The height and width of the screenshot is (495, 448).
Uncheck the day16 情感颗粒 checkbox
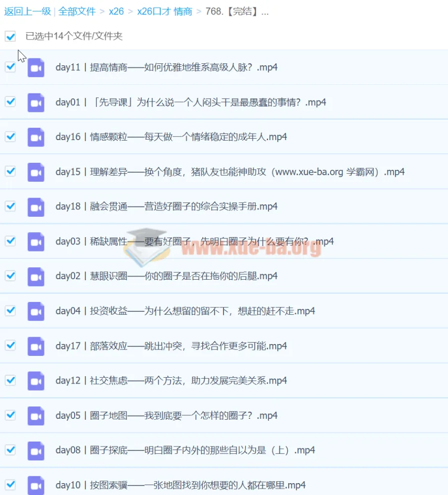[x=10, y=137]
